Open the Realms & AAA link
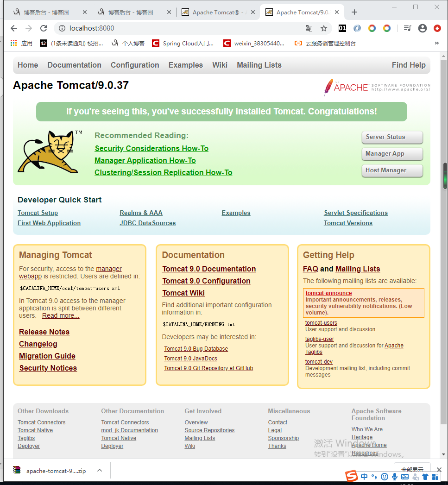This screenshot has width=448, height=485. tap(141, 213)
